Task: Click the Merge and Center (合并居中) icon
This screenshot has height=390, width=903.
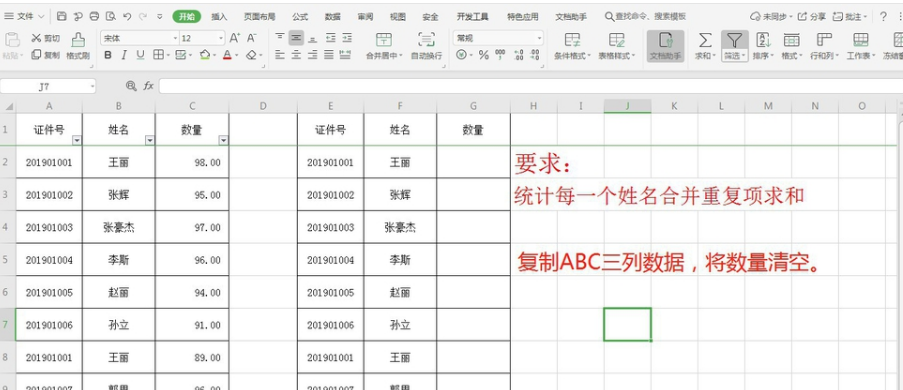Action: pos(384,39)
